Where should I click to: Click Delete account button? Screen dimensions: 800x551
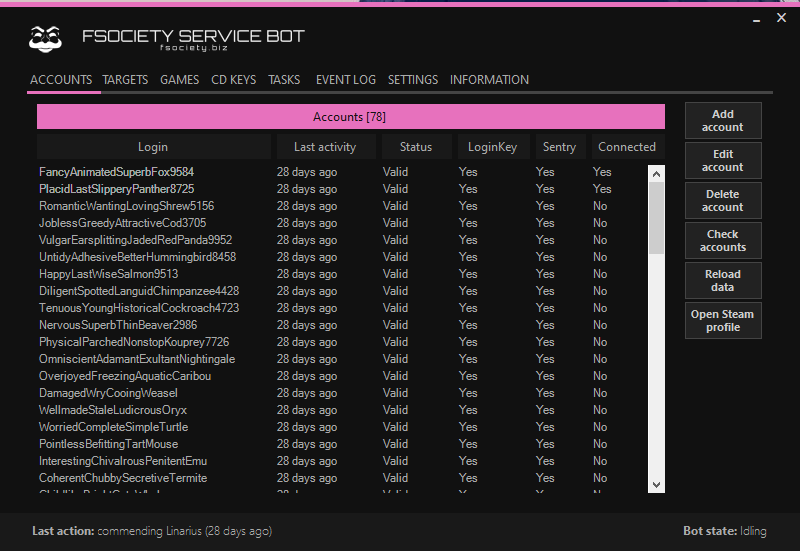[x=723, y=201]
